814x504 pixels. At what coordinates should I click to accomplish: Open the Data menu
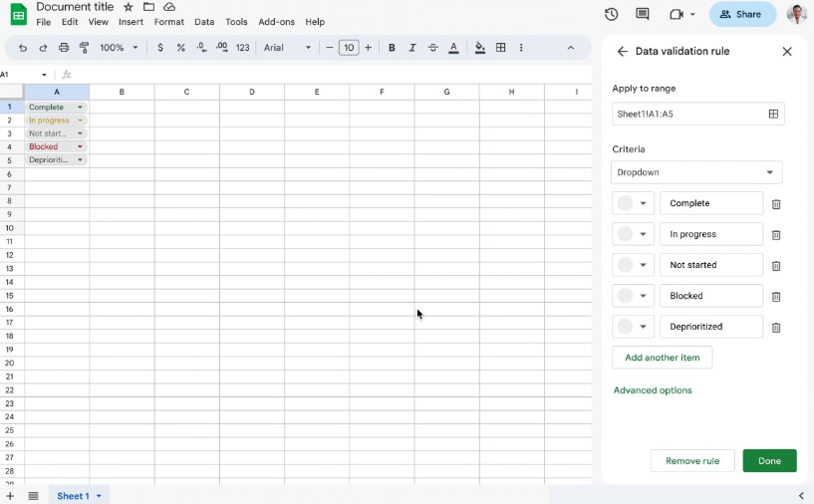click(x=204, y=22)
